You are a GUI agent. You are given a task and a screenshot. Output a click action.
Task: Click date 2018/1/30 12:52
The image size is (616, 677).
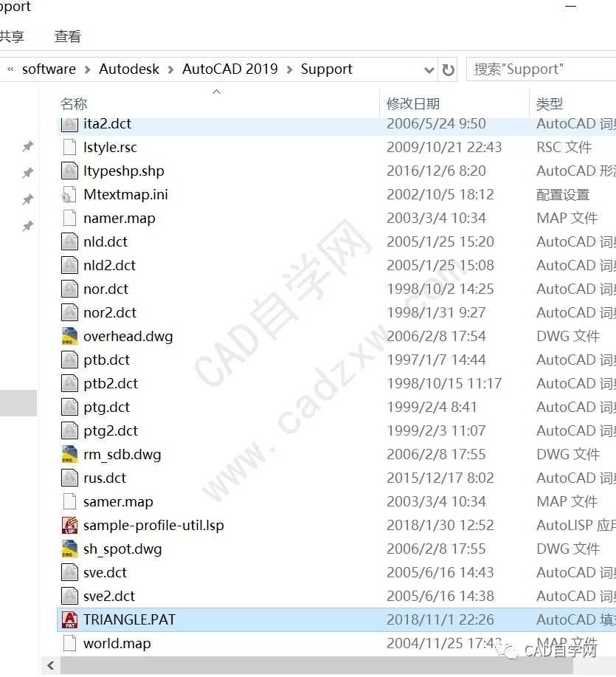coord(440,525)
